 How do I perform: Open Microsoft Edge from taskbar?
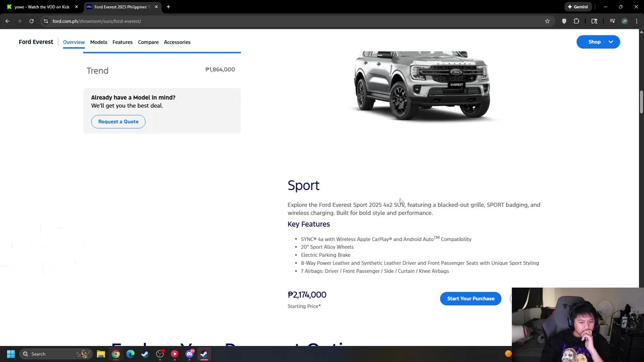point(130,354)
